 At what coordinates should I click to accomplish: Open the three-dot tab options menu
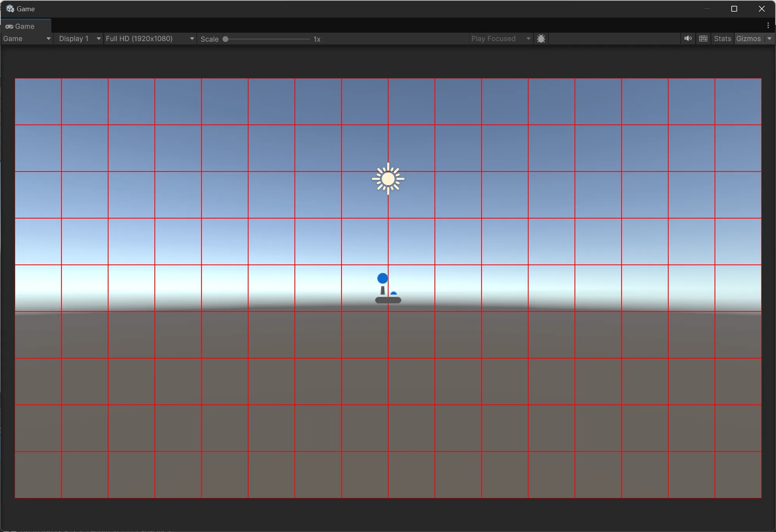[x=768, y=26]
